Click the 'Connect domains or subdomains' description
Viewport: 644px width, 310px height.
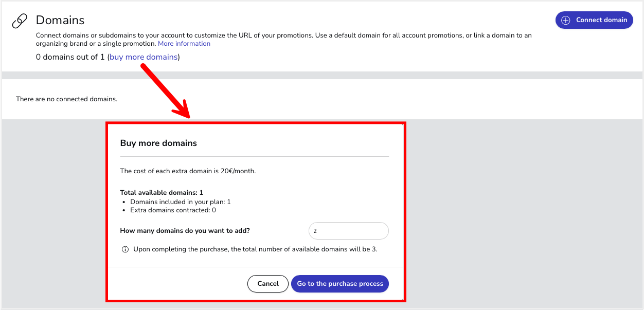tap(284, 40)
